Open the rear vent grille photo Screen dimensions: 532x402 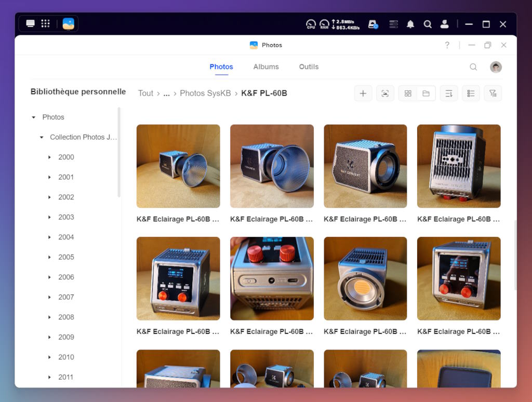point(459,166)
